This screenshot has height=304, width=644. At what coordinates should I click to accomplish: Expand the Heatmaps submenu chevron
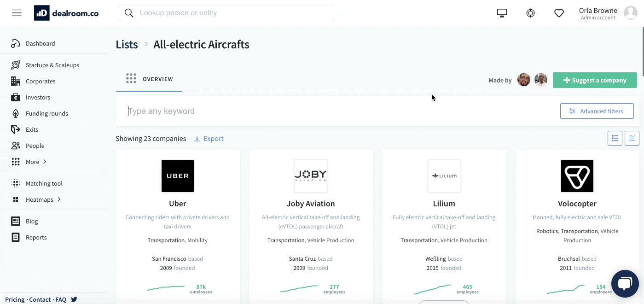(59, 199)
